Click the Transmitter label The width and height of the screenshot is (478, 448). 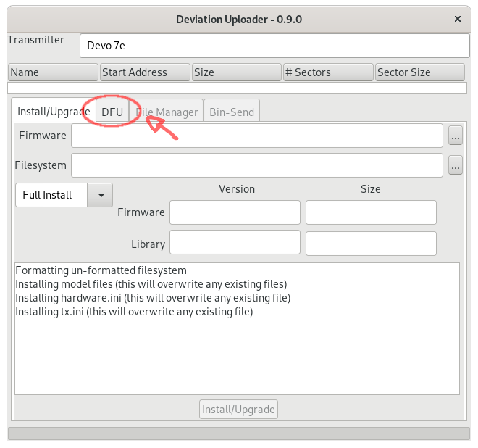(x=35, y=40)
